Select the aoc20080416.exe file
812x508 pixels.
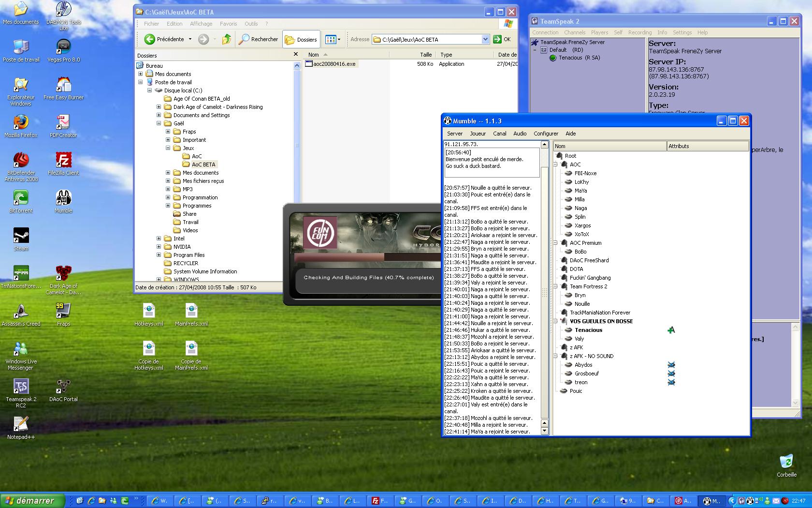(x=334, y=64)
